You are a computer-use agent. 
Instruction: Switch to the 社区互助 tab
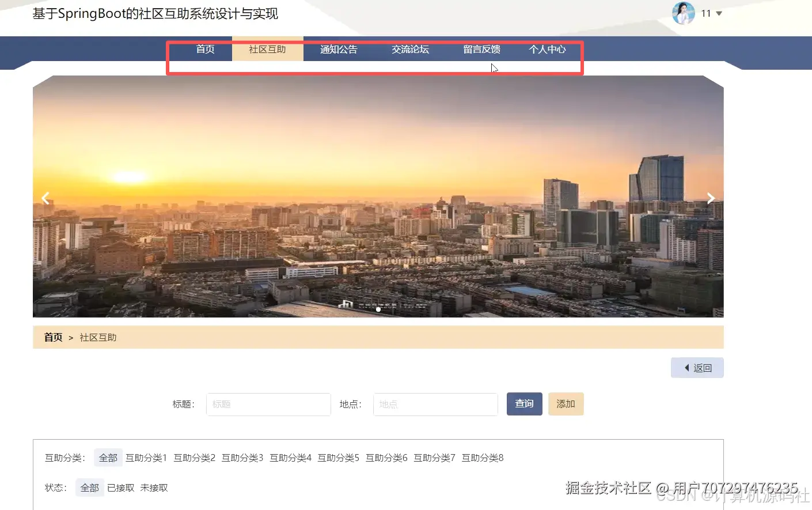(x=267, y=50)
